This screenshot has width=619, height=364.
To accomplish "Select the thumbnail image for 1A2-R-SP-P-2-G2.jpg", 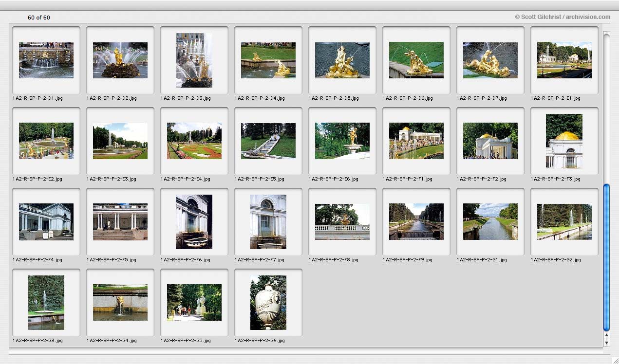I will click(x=564, y=222).
